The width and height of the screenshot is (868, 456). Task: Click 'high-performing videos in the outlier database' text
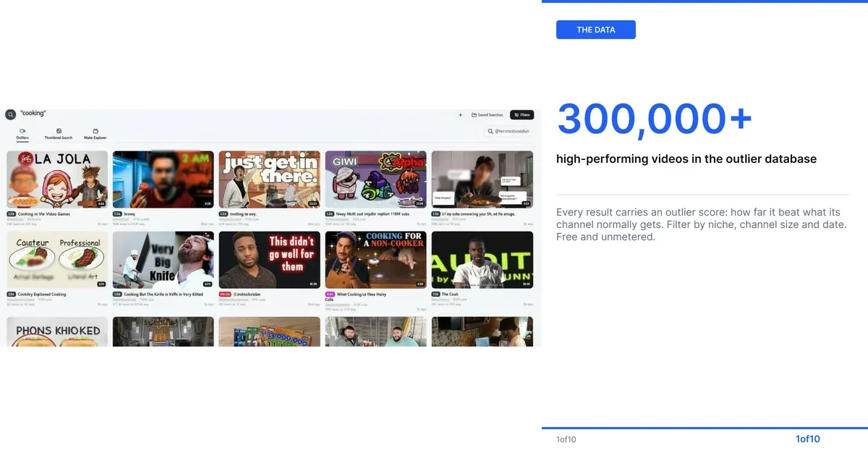coord(686,159)
